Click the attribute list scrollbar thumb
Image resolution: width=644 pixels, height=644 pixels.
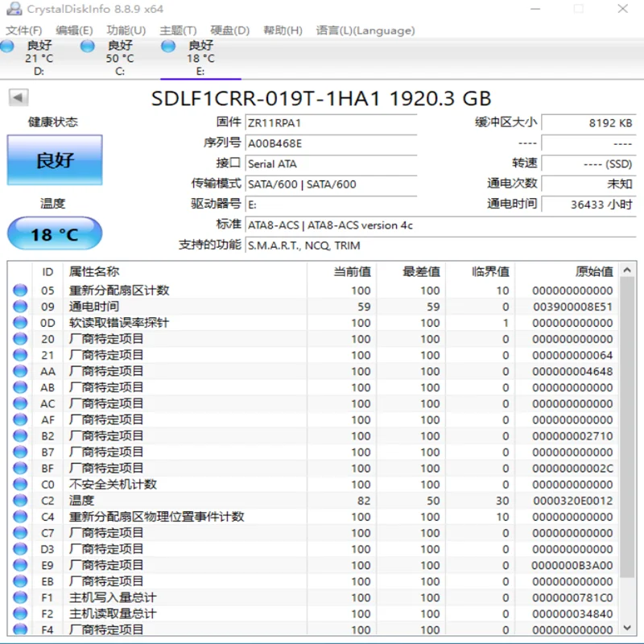pos(627,427)
